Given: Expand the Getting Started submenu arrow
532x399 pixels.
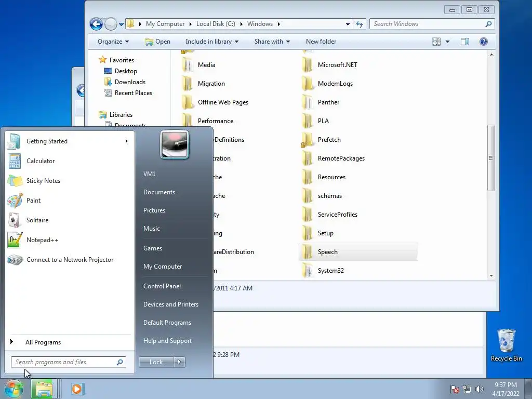Looking at the screenshot, I should point(127,141).
